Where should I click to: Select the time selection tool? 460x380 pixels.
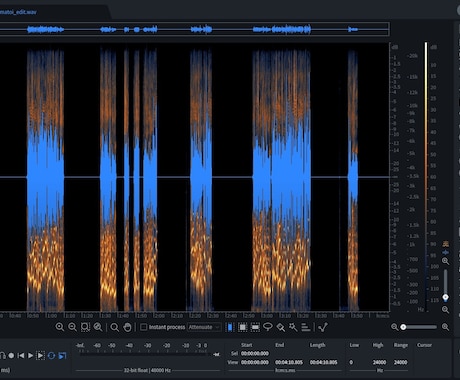(230, 327)
